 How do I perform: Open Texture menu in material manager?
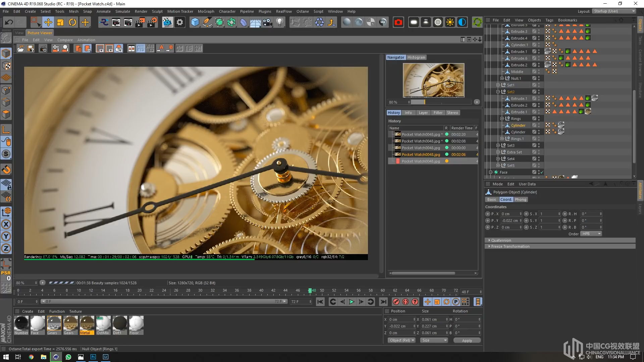click(x=75, y=311)
